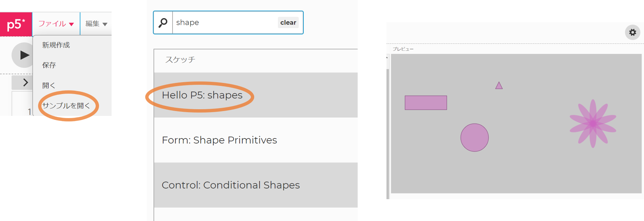Open サンプルを開く menu item
644x221 pixels.
66,106
